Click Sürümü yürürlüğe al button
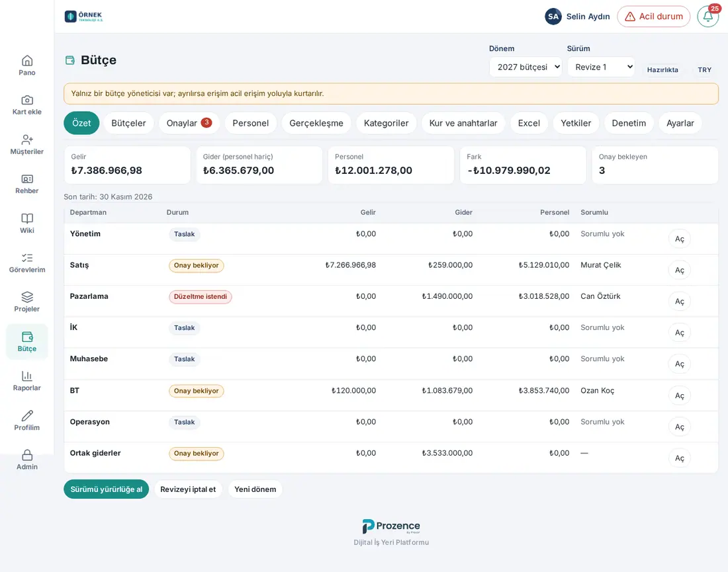 (107, 489)
